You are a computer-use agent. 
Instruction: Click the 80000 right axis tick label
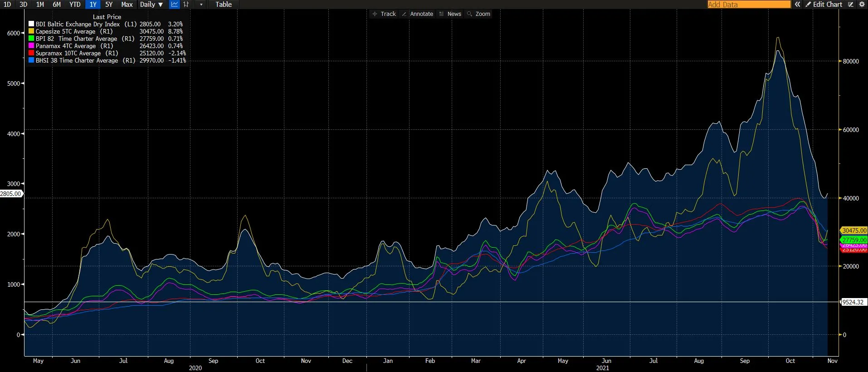click(x=851, y=61)
